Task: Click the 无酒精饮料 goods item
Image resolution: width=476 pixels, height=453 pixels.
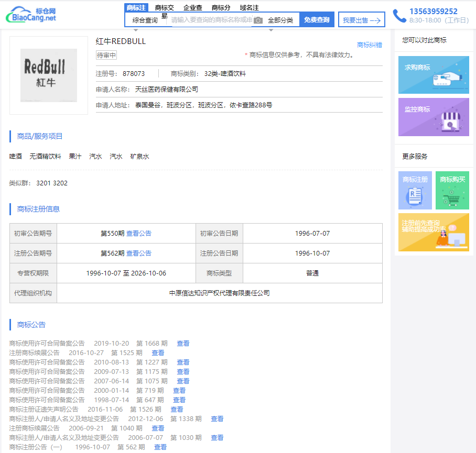Action: click(x=45, y=157)
